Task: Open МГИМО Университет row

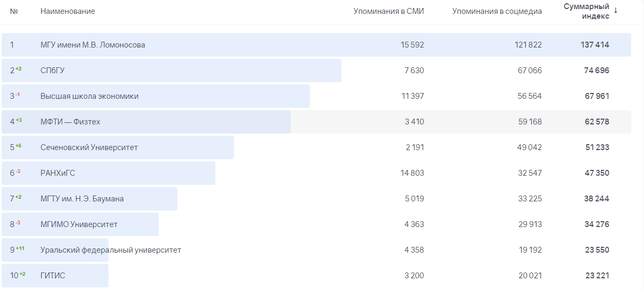Action: point(79,224)
